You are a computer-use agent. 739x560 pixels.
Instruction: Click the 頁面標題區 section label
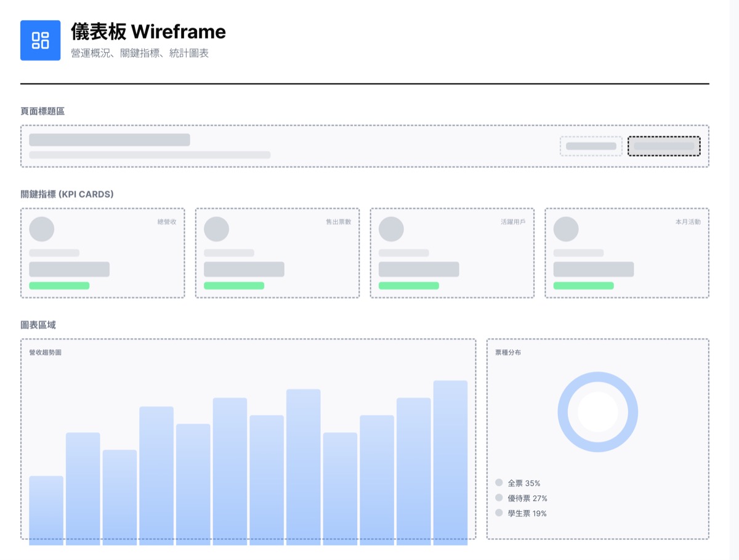42,112
